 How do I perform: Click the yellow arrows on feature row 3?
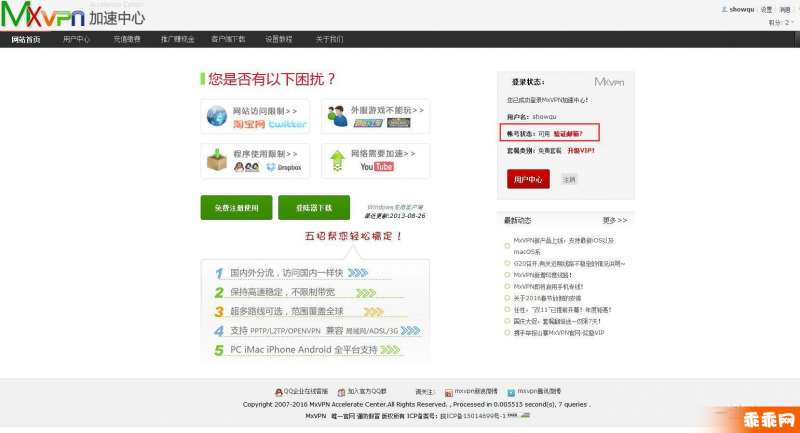373,312
